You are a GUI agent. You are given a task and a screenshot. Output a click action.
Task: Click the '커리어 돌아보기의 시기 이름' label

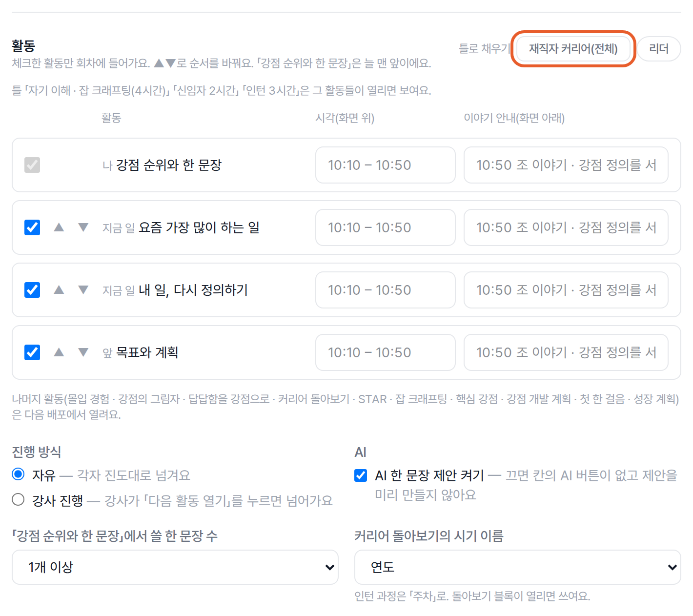click(429, 536)
